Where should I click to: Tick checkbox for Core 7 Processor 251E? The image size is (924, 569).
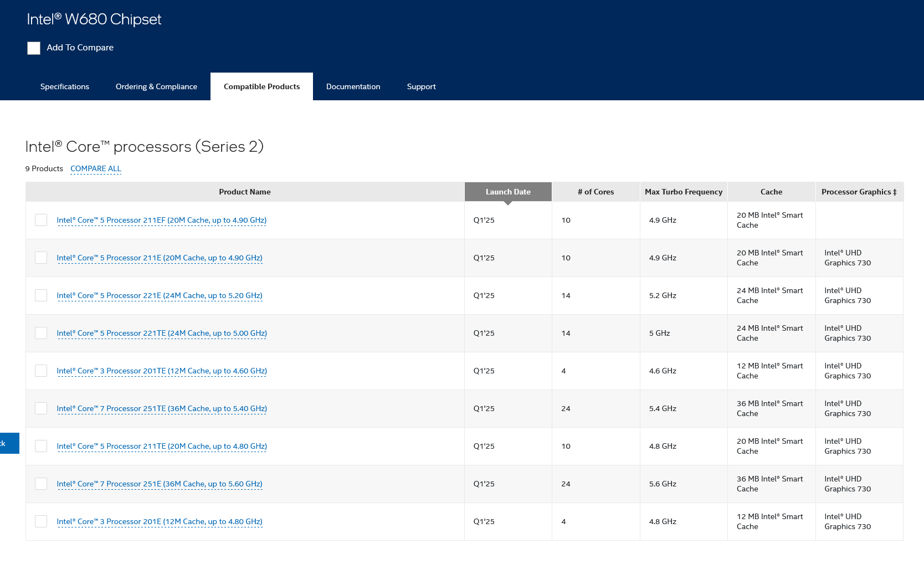(x=41, y=484)
